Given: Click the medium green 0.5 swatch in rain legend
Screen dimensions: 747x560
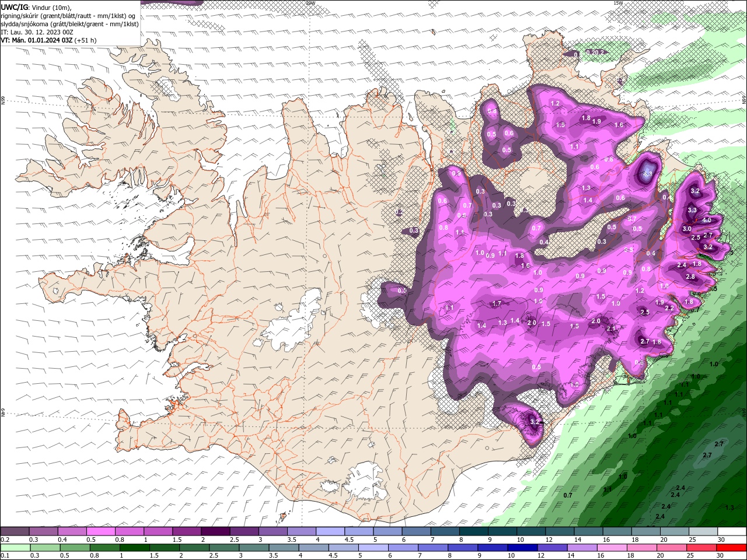Looking at the screenshot, I should coord(75,548).
